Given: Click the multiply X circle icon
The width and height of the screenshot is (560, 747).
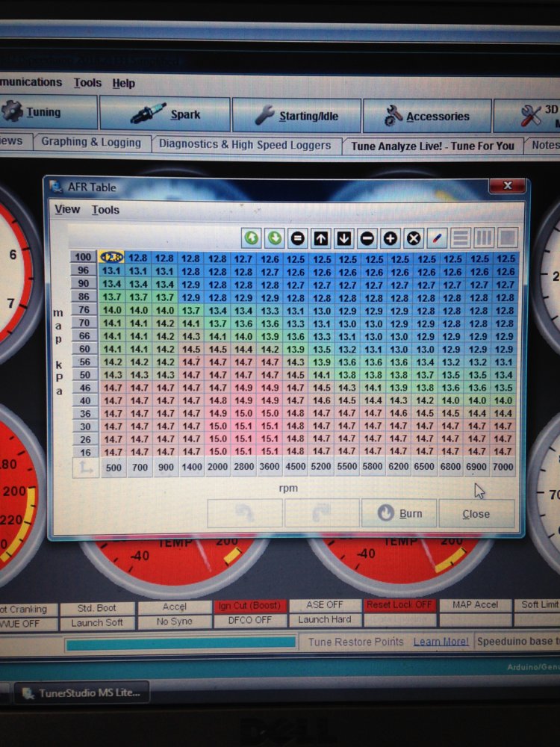Looking at the screenshot, I should (414, 238).
